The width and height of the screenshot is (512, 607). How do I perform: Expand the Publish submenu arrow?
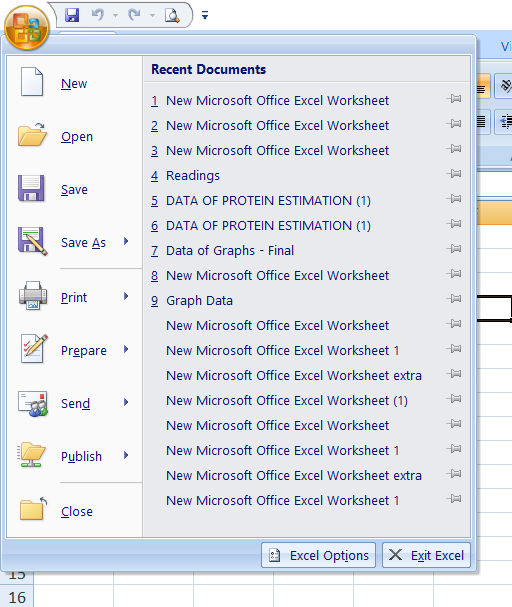tap(126, 455)
